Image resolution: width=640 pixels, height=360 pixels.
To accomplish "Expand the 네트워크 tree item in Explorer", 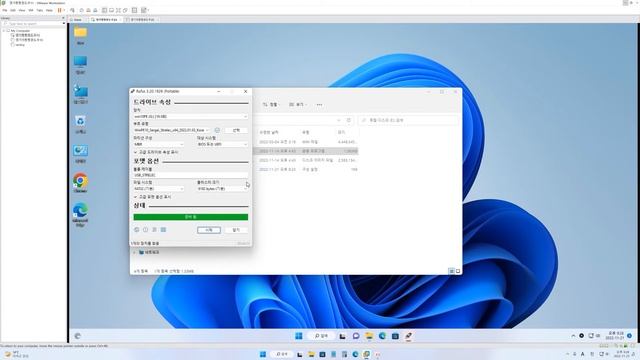I will click(135, 253).
